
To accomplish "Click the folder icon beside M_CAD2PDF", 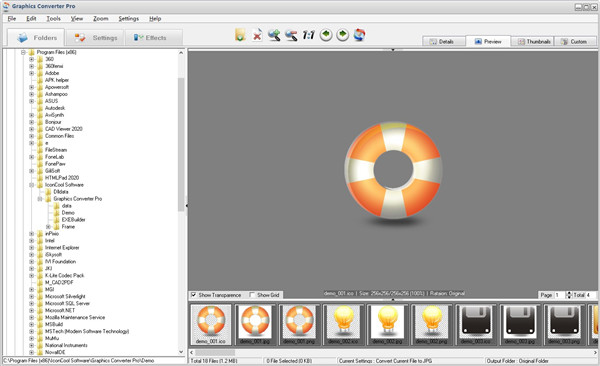I will pos(40,282).
